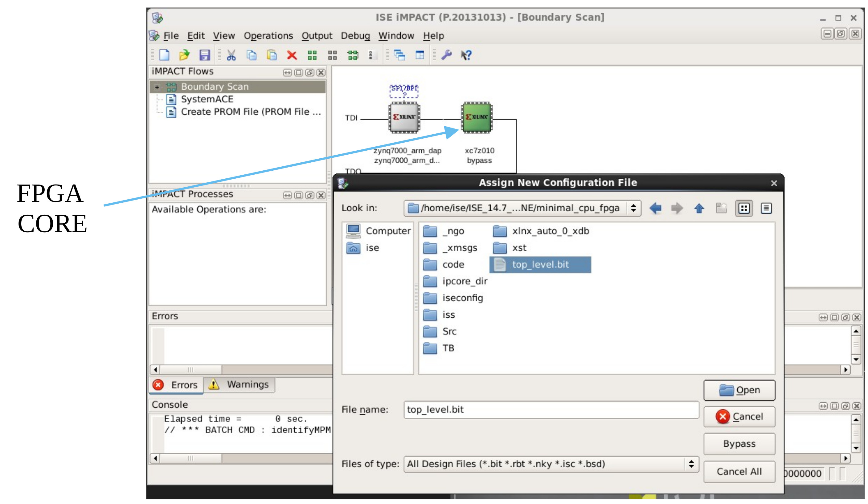Click the tile windows toolbar icon
The width and height of the screenshot is (868, 504).
click(420, 55)
